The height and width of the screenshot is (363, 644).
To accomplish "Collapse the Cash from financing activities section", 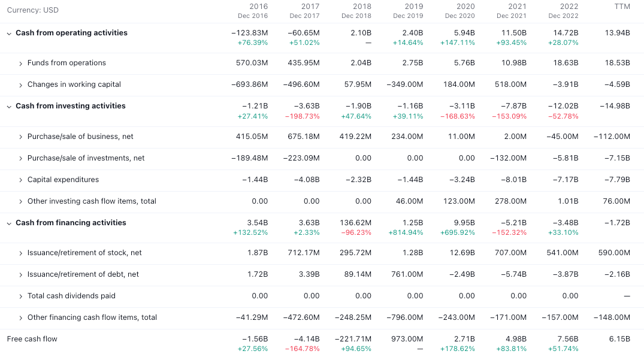I will click(x=8, y=223).
